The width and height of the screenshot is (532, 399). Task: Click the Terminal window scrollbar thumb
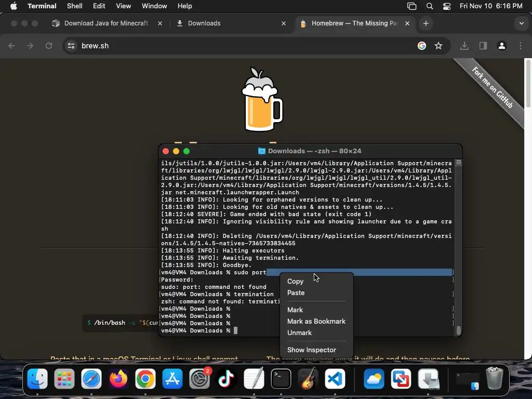tap(458, 330)
